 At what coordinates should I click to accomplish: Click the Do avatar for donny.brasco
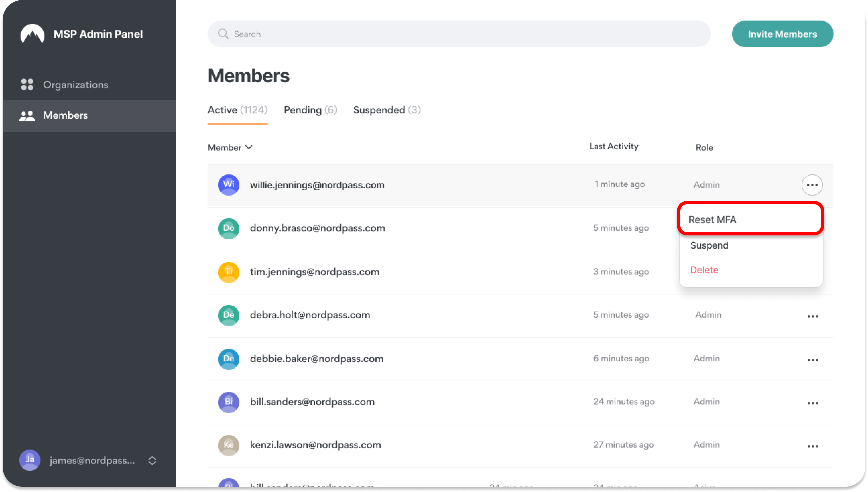pyautogui.click(x=229, y=228)
